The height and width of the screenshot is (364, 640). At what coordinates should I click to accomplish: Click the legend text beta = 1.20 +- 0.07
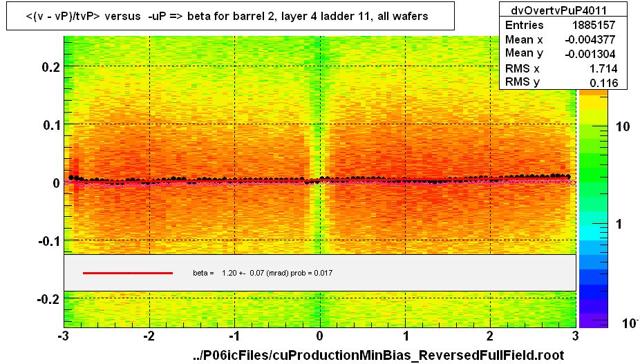(x=263, y=273)
